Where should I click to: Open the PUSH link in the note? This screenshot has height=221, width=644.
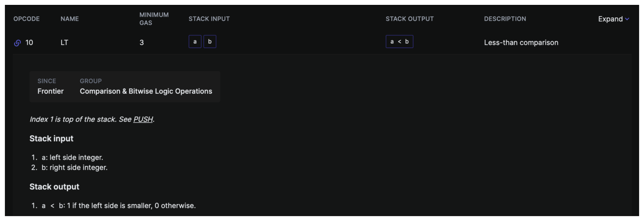coord(143,119)
